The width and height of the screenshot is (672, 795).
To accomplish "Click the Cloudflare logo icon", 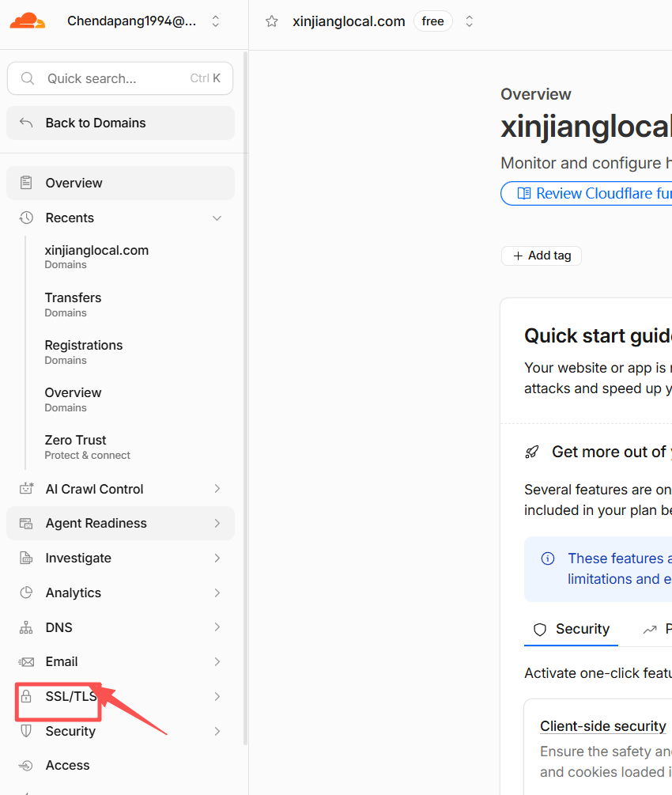I will tap(28, 21).
